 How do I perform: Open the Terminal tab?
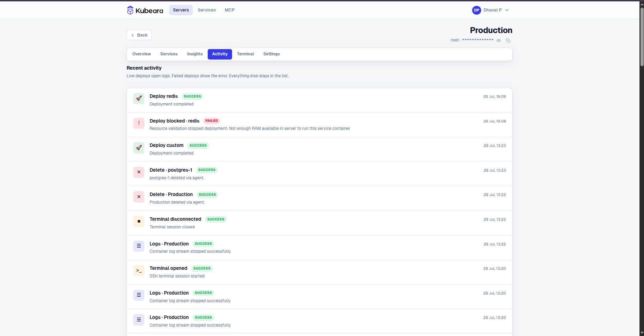pos(245,54)
